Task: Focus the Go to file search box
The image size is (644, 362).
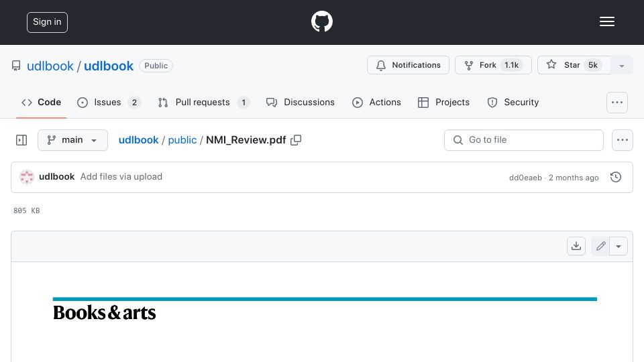Action: pyautogui.click(x=524, y=140)
